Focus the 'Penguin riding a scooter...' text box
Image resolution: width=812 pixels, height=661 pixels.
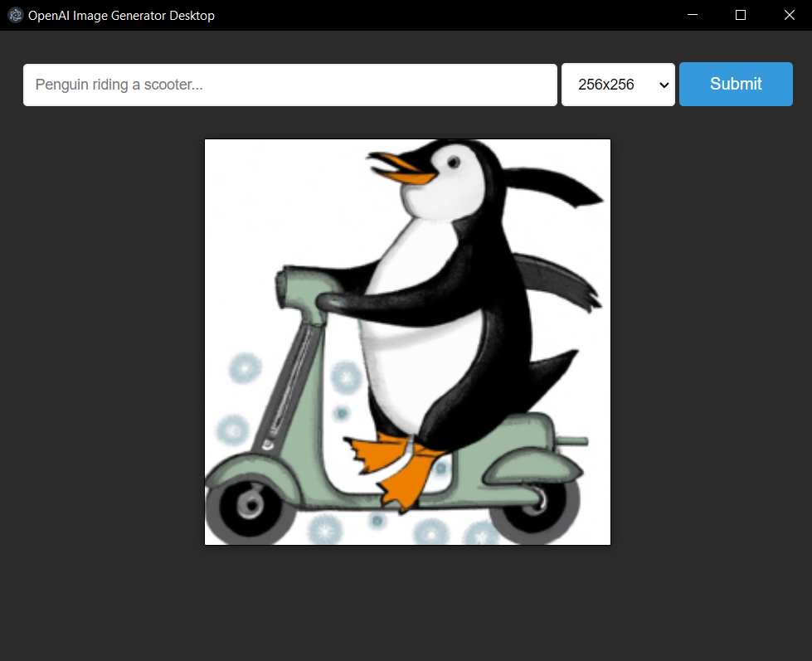tap(290, 84)
